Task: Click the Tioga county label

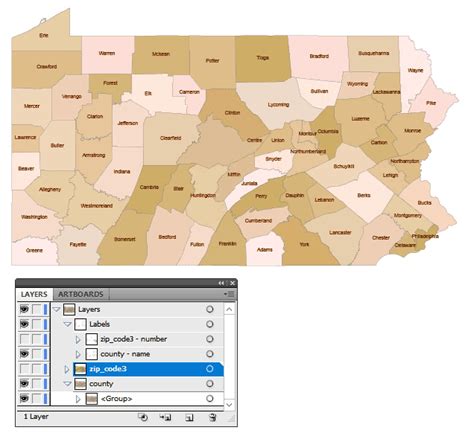Action: pyautogui.click(x=263, y=58)
